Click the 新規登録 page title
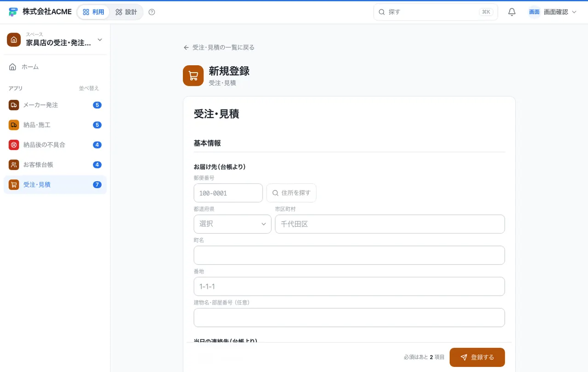 click(229, 71)
